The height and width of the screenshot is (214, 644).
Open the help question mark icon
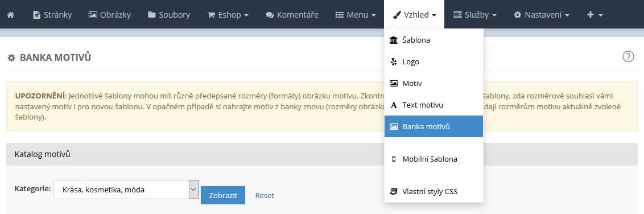[629, 57]
